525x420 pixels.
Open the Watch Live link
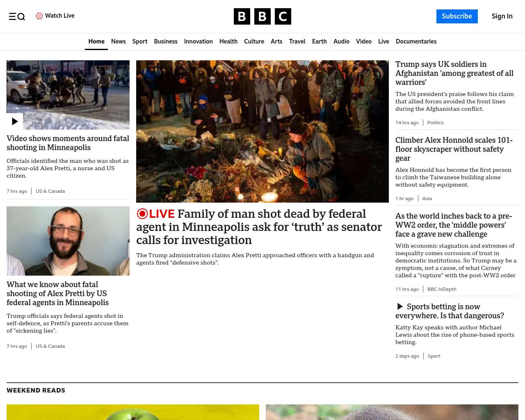(x=55, y=16)
